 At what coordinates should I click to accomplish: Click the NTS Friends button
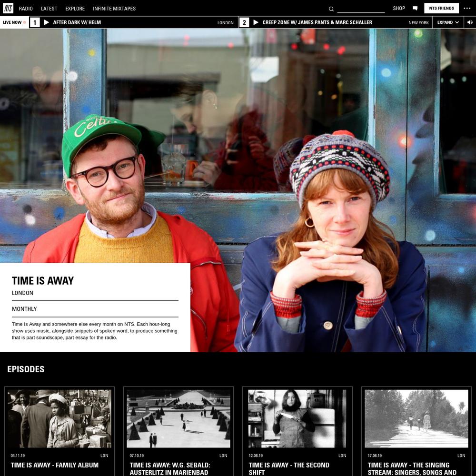pos(441,8)
